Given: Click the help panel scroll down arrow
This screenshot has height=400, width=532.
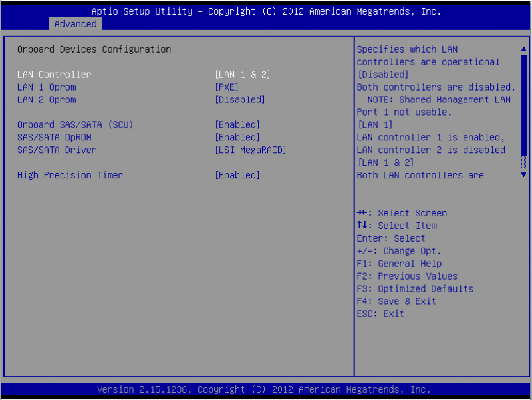Looking at the screenshot, I should click(524, 175).
